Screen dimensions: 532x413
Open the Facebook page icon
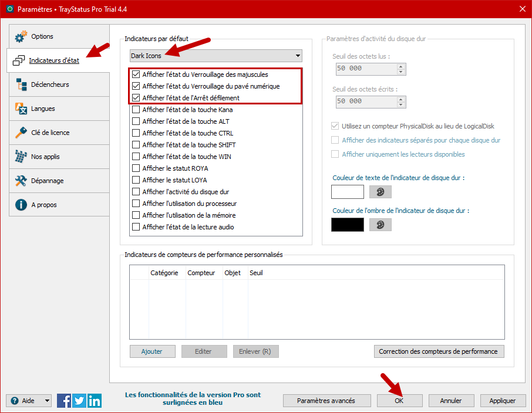pos(64,401)
